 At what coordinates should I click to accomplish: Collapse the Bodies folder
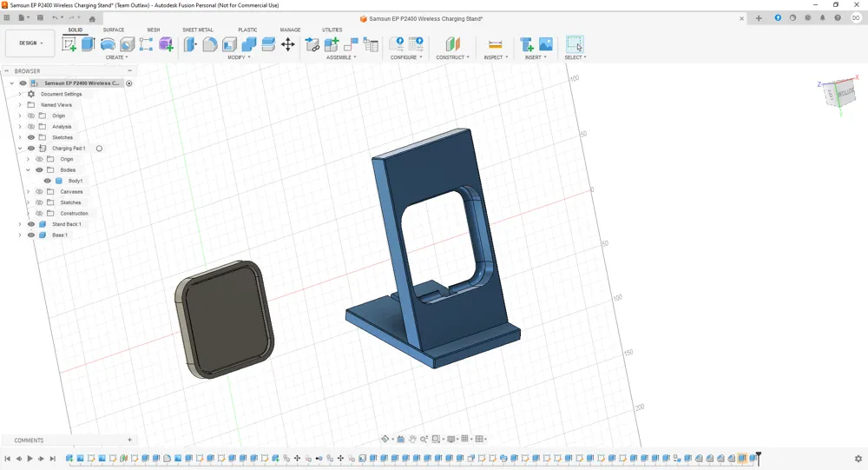click(29, 169)
